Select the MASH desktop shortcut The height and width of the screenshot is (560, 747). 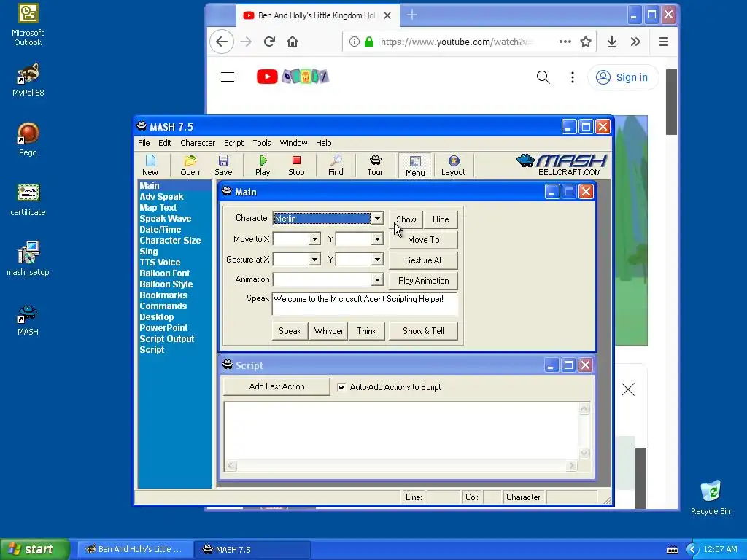pyautogui.click(x=28, y=319)
